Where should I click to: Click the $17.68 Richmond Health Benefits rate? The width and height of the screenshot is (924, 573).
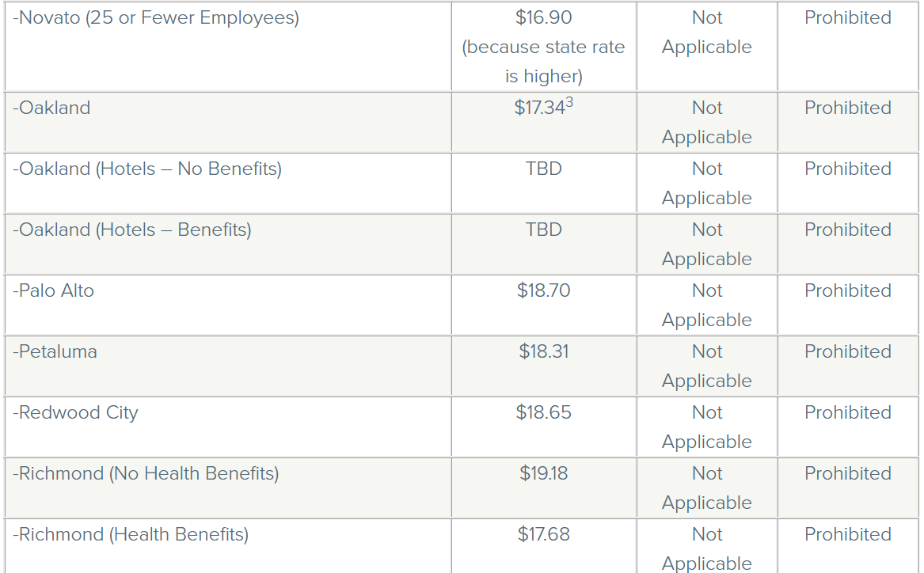543,535
